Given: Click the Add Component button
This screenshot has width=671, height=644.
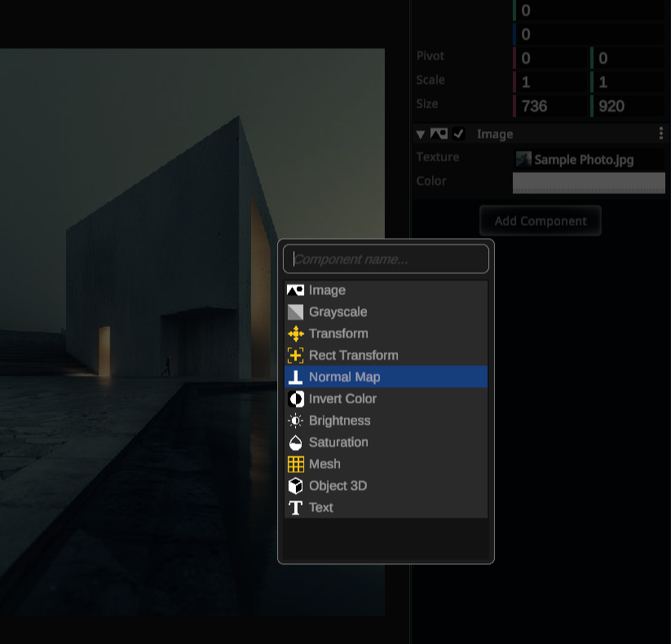Looking at the screenshot, I should (541, 221).
